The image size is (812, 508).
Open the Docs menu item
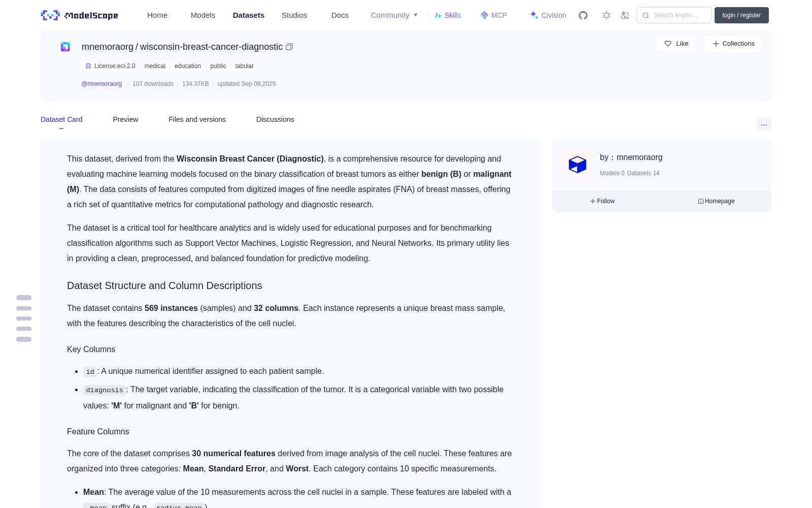(340, 15)
